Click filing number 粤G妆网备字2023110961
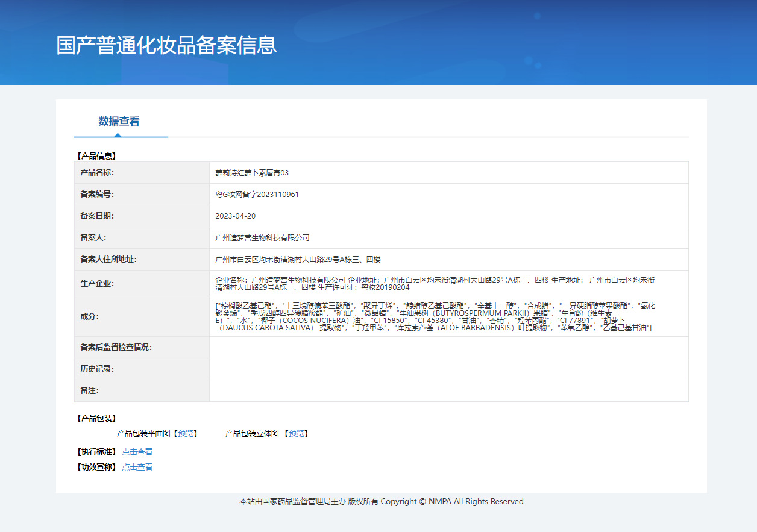Screen dimensions: 757x532 [x=257, y=195]
